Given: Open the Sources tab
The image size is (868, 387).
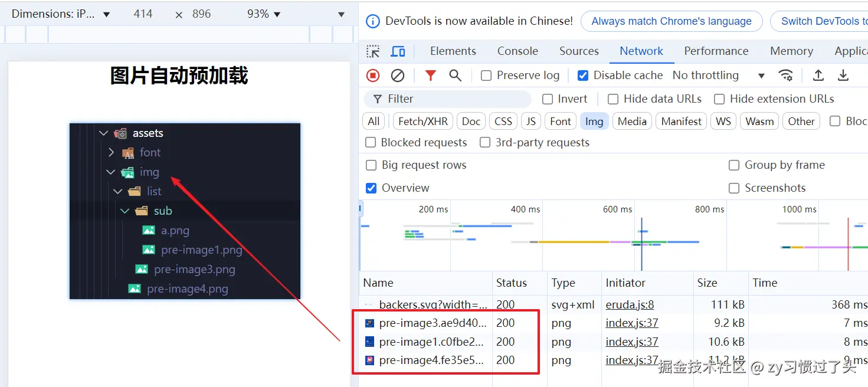Looking at the screenshot, I should click(579, 51).
